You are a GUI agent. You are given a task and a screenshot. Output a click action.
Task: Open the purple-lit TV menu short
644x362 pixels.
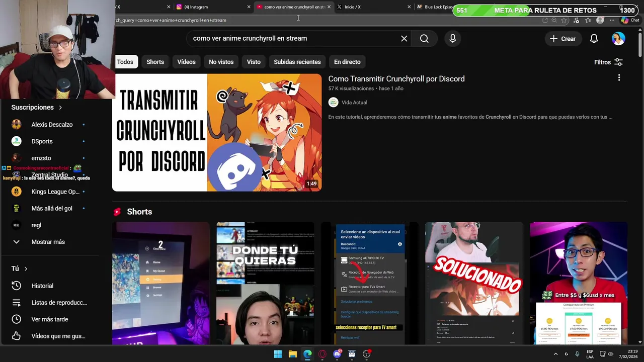[x=160, y=283]
